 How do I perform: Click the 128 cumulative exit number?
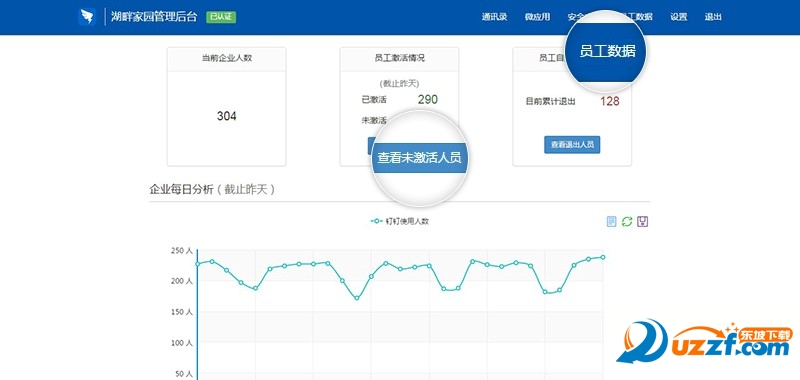click(610, 101)
